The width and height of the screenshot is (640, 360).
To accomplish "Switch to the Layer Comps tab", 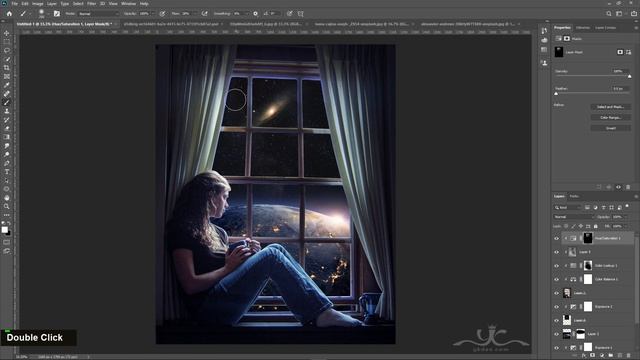I will coord(606,28).
